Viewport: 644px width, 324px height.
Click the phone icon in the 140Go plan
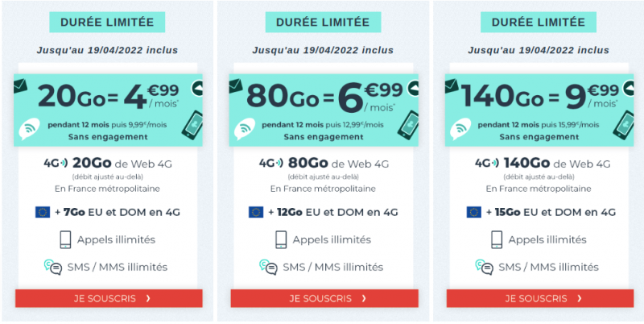point(495,239)
